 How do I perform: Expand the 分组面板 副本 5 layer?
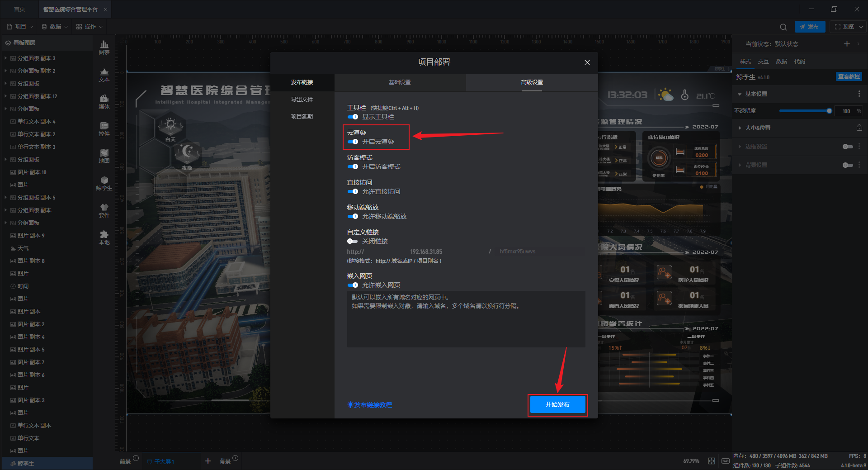(5, 197)
